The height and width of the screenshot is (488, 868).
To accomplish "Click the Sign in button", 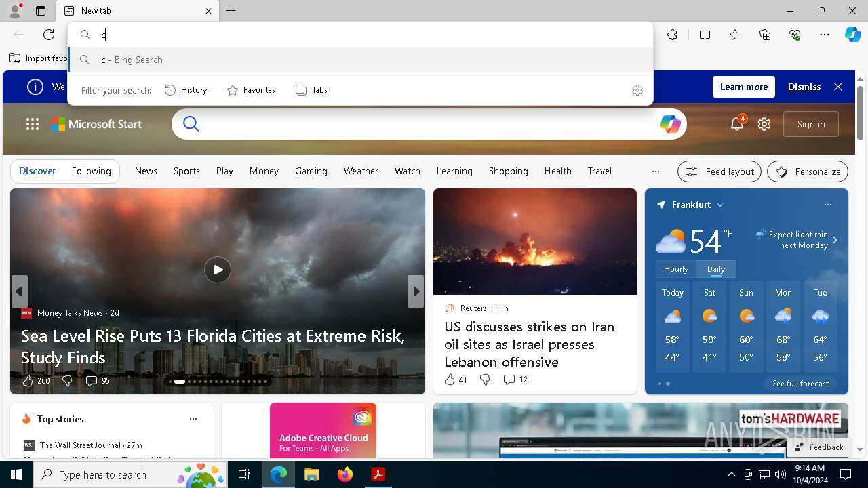I will [811, 124].
